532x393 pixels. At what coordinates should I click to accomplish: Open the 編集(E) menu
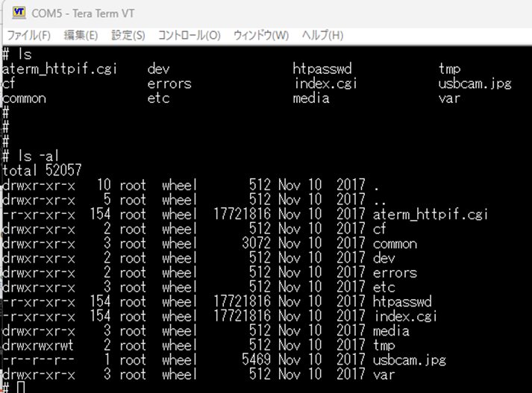(x=81, y=35)
